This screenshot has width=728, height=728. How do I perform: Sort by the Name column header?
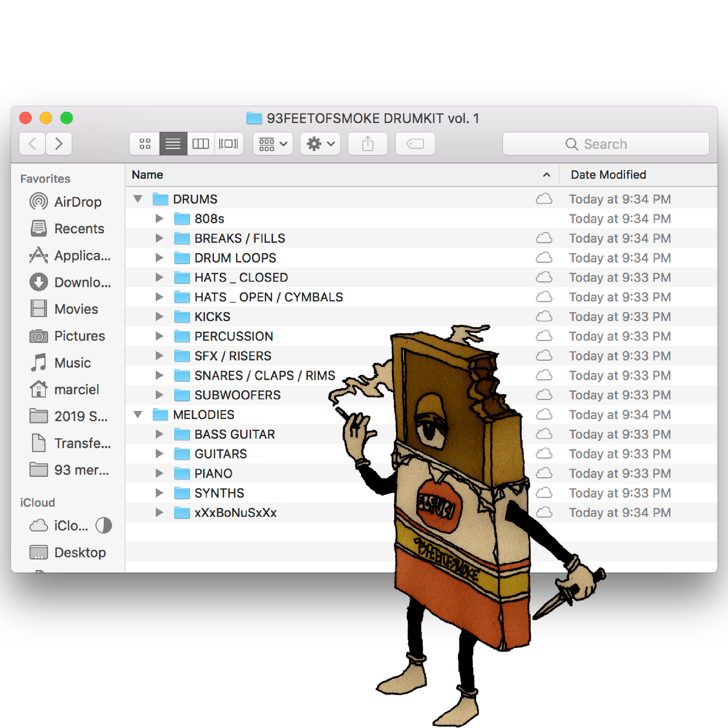coord(148,175)
